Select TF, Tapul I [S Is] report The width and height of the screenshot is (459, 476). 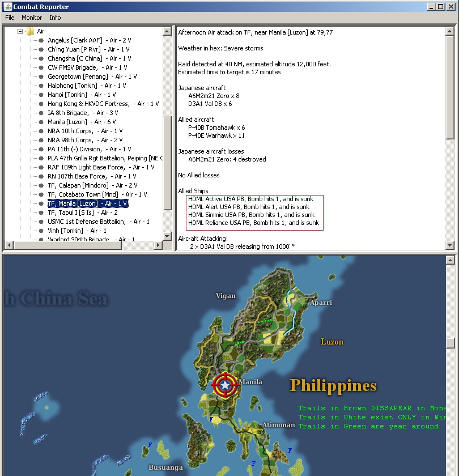tap(83, 213)
